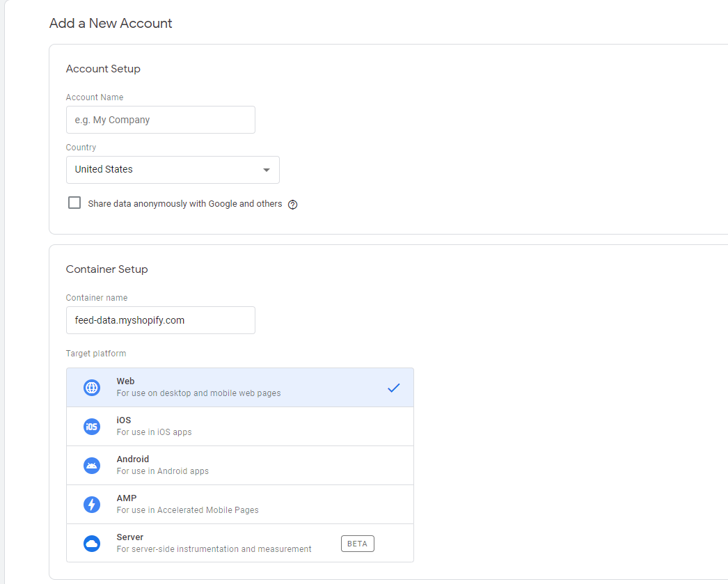Select 'For use in Android apps' option
Viewport: 728px width, 584px height.
tap(162, 471)
